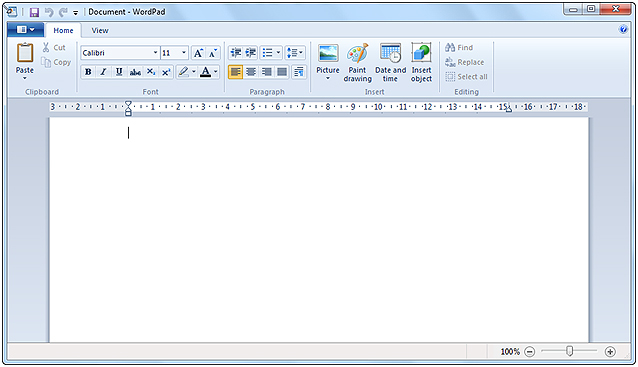Toggle superscript formatting
The width and height of the screenshot is (638, 367).
click(166, 72)
